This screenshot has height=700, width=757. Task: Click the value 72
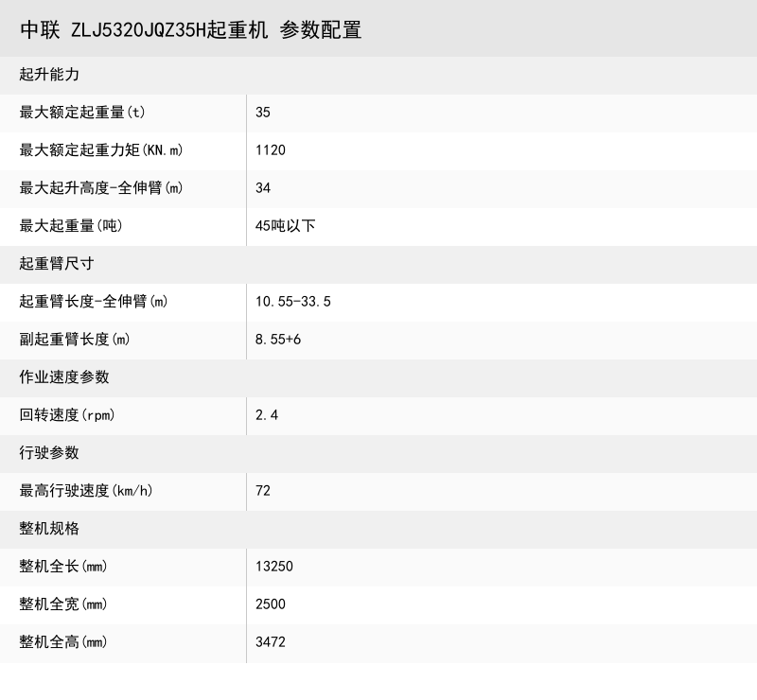263,491
